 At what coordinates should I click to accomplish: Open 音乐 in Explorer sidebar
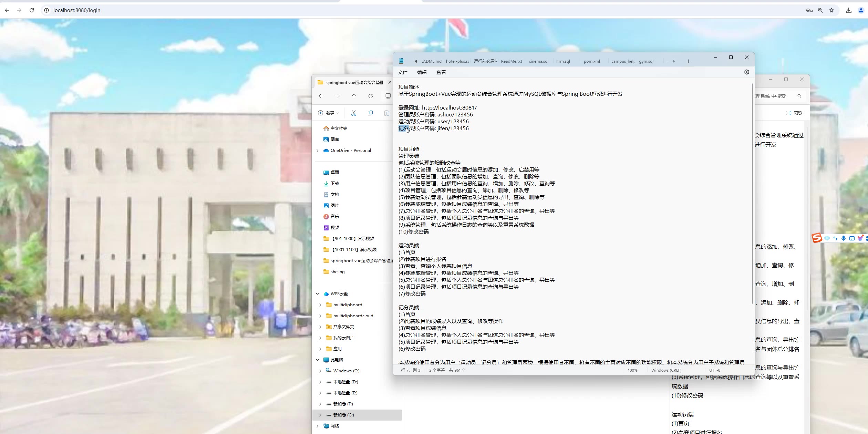click(331, 217)
